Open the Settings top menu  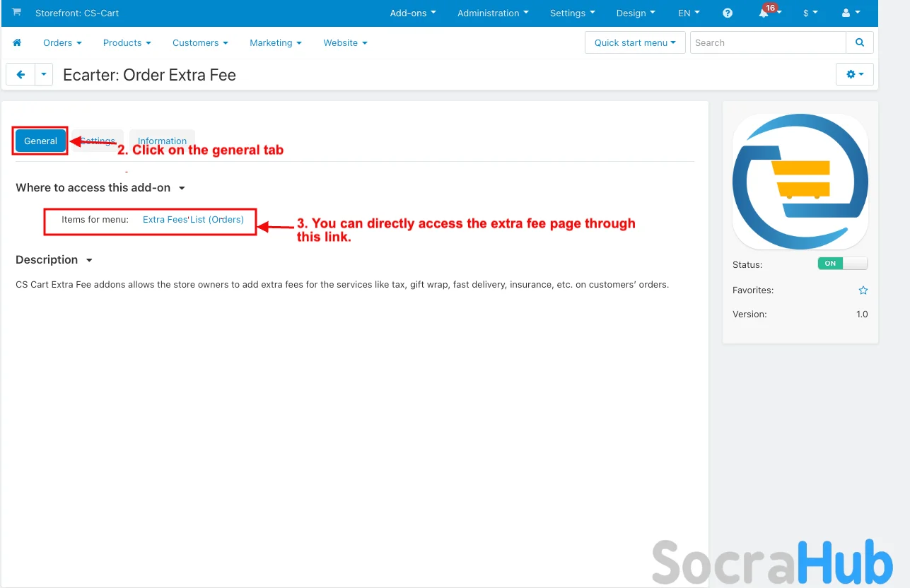pyautogui.click(x=573, y=13)
